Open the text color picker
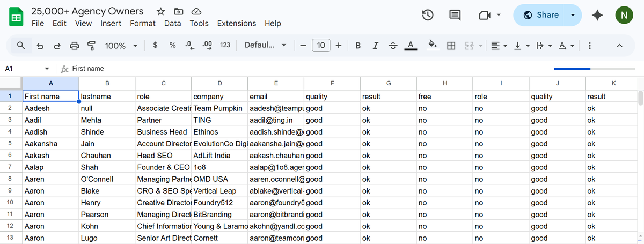 tap(411, 46)
